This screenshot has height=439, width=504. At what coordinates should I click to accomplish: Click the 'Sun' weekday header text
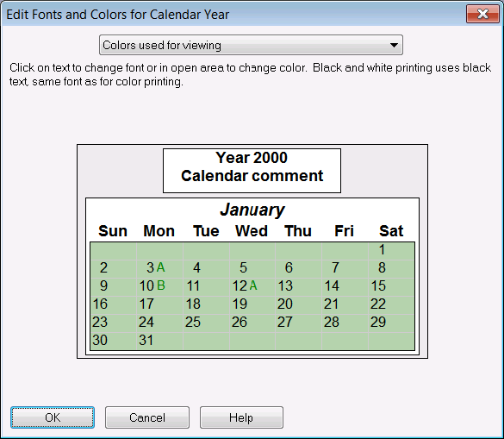click(113, 231)
